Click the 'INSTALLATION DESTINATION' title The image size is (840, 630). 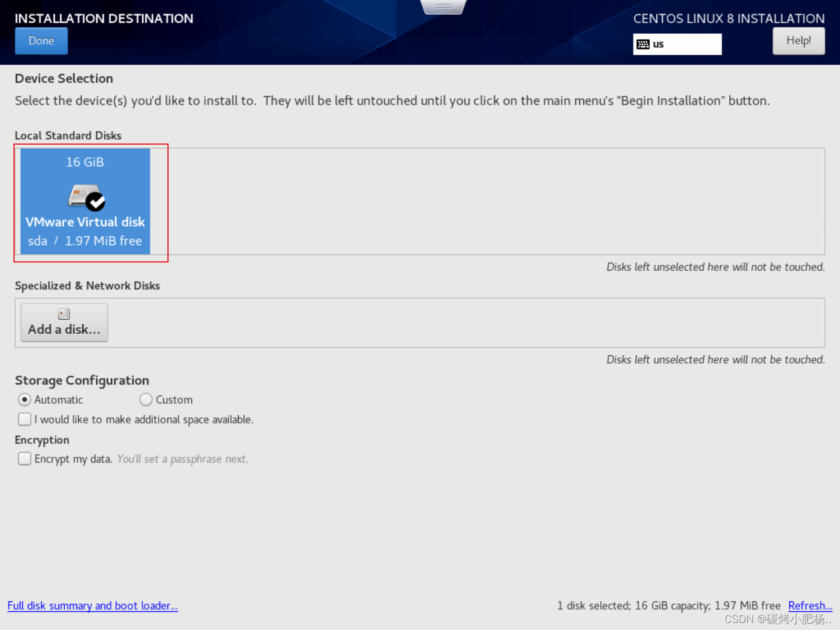(104, 19)
